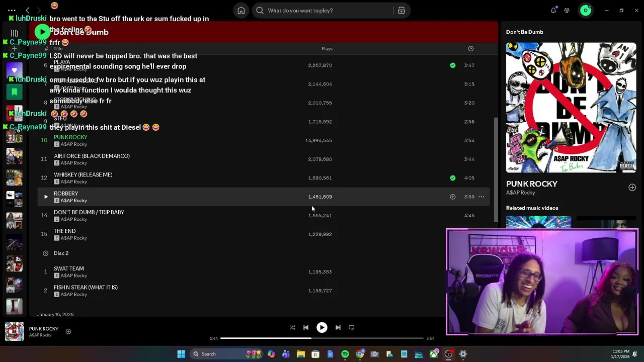Open the Don't Be Dumb album cover art
Image resolution: width=644 pixels, height=362 pixels.
(571, 108)
